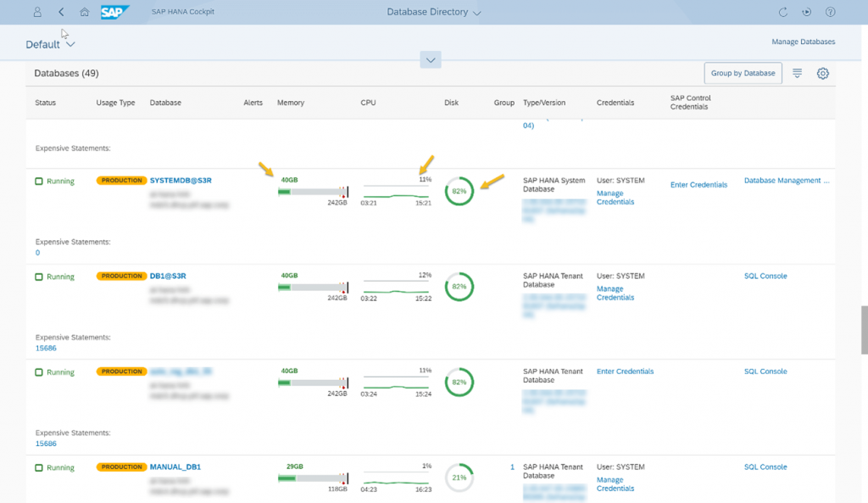Viewport: 868px width, 503px height.
Task: Click the CPU trend chart for SYSTEMDB@S3R
Action: pyautogui.click(x=396, y=192)
